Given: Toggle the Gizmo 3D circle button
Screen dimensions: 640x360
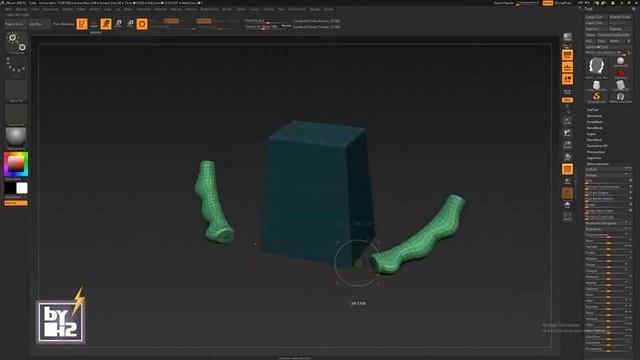Looking at the screenshot, I should tap(142, 24).
